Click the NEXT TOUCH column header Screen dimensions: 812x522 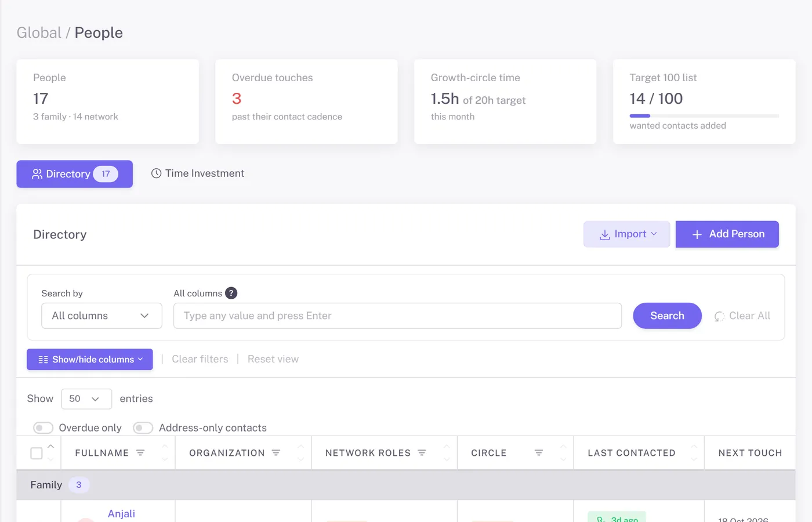coord(750,453)
